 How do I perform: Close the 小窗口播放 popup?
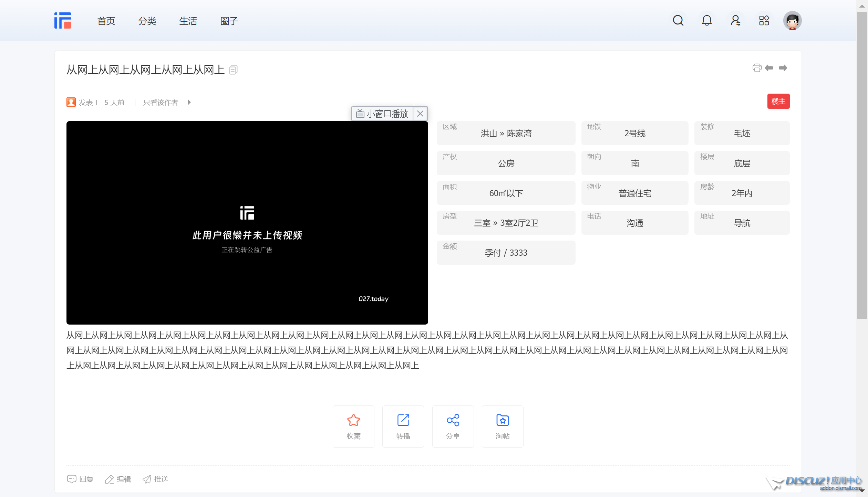420,114
